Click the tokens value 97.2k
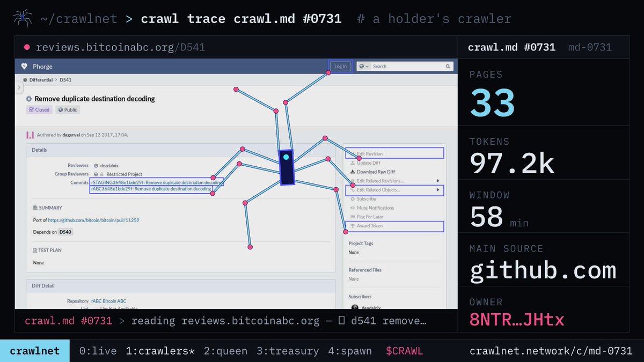Screen dimensions: 644x362 pos(512,163)
